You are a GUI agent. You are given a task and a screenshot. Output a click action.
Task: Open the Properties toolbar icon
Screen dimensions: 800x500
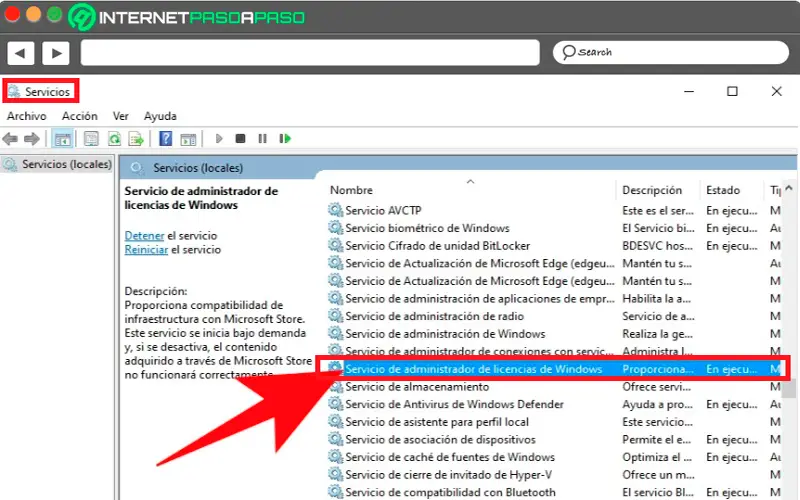(91, 139)
